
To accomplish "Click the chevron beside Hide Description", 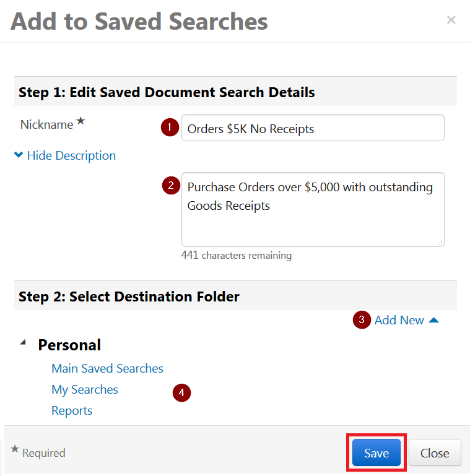I will coord(19,155).
